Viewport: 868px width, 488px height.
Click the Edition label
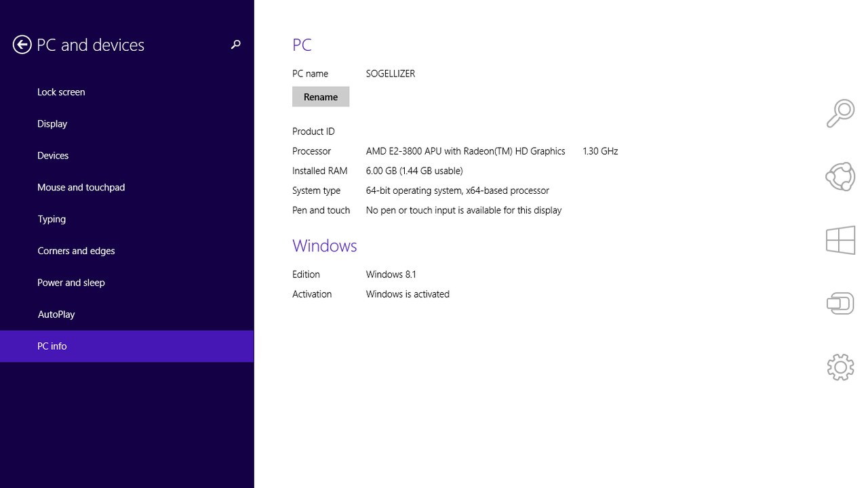tap(306, 274)
